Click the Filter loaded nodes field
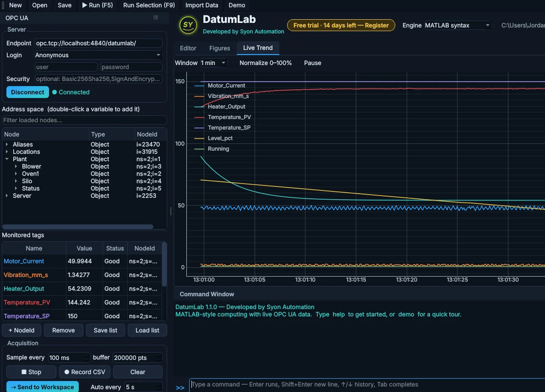545x392 pixels. [84, 120]
